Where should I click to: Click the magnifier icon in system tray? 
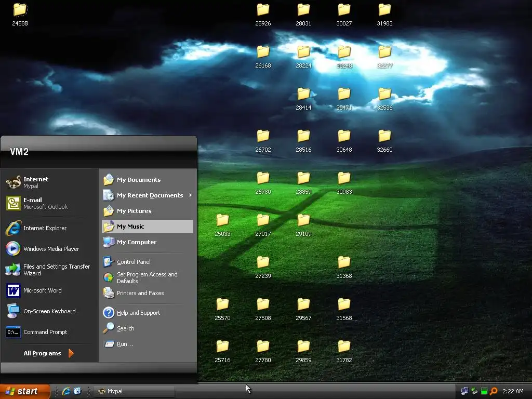coord(494,391)
